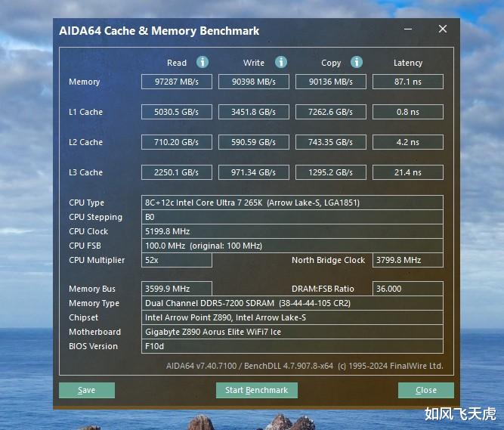Image resolution: width=504 pixels, height=430 pixels.
Task: Select L1 Cache latency 0.8 ns
Action: [408, 112]
